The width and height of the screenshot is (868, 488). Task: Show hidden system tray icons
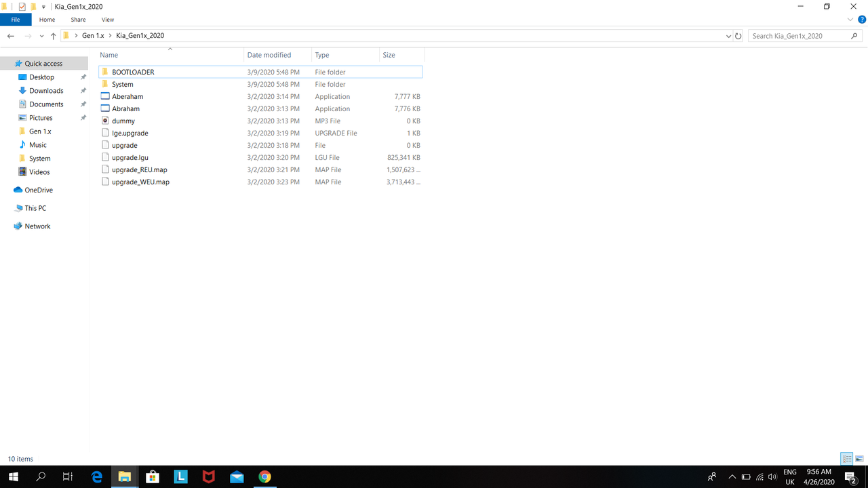click(x=732, y=476)
